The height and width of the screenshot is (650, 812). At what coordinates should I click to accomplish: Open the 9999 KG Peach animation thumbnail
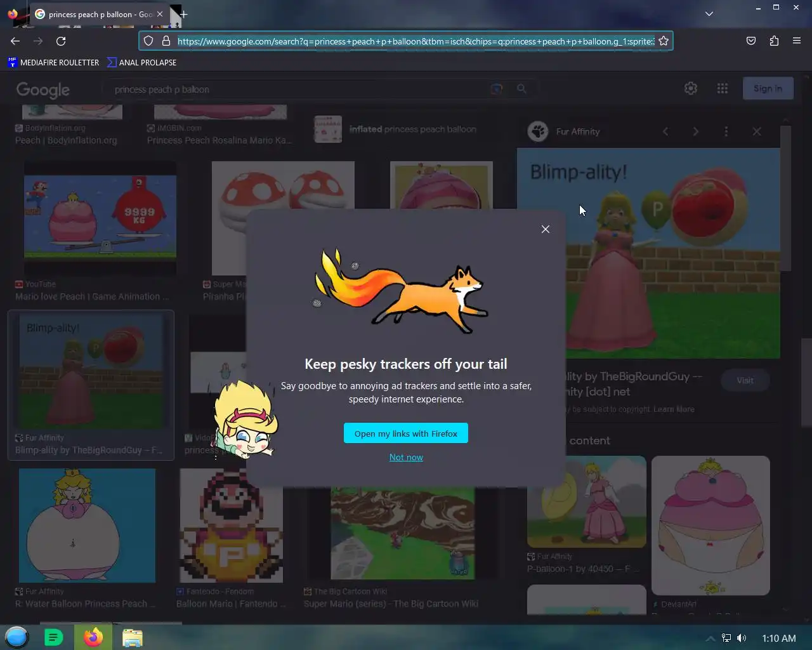point(100,218)
